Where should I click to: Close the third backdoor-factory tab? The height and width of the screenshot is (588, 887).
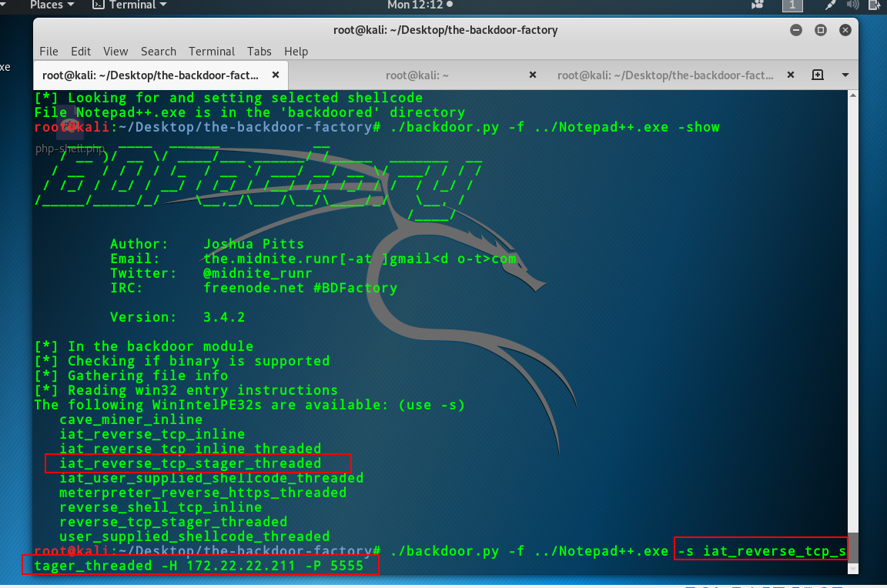pyautogui.click(x=791, y=75)
